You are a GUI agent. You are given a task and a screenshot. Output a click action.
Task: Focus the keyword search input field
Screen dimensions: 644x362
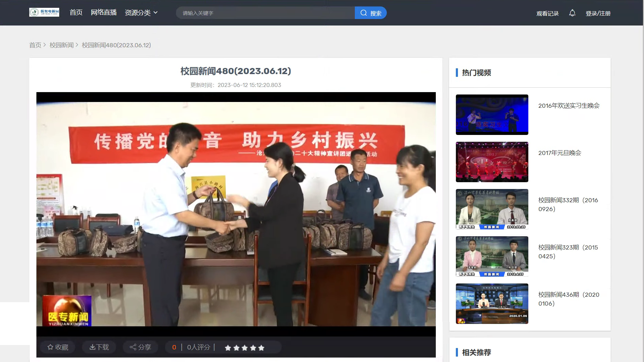(x=265, y=13)
